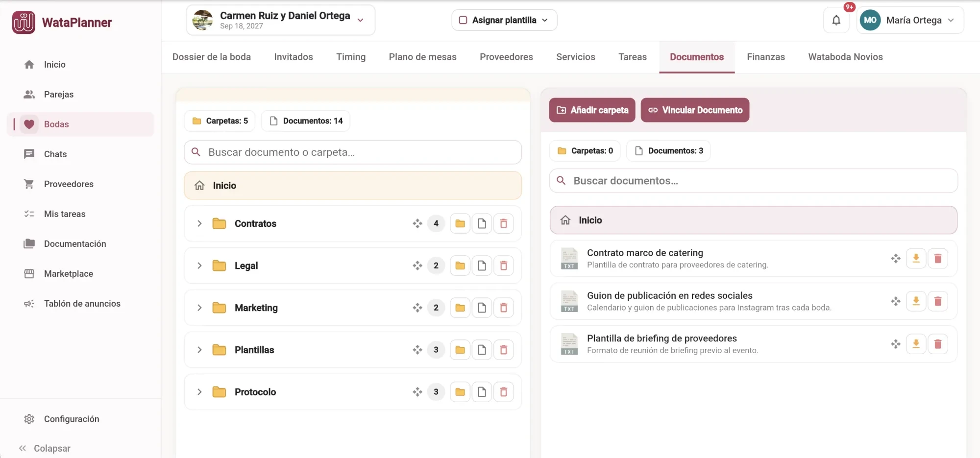
Task: Open the notifications bell
Action: (836, 20)
